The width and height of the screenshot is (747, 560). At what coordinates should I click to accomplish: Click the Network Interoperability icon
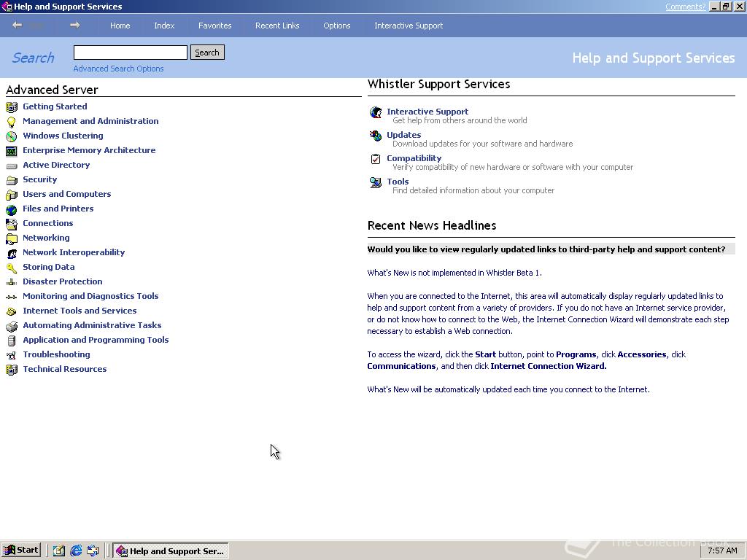click(x=12, y=253)
